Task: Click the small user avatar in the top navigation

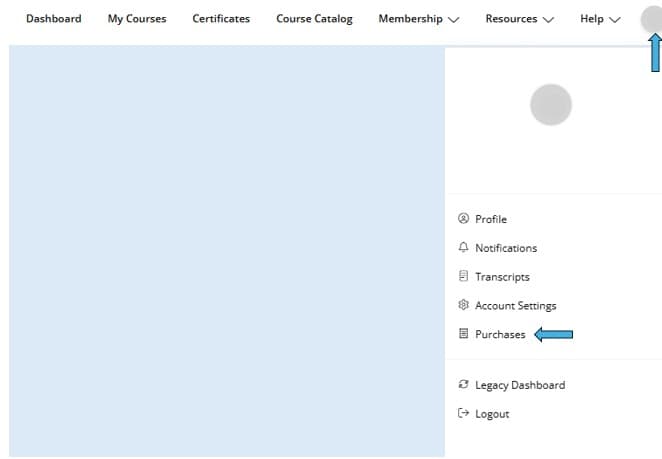Action: (x=651, y=19)
